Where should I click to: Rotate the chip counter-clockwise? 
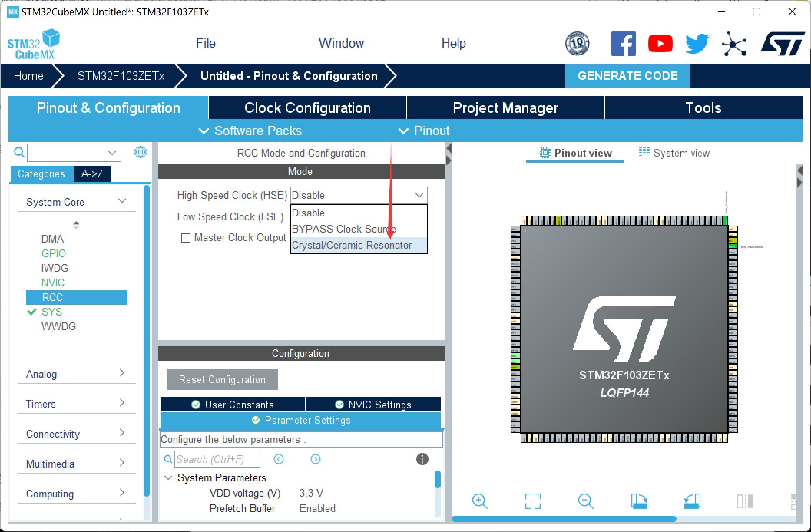coord(692,501)
